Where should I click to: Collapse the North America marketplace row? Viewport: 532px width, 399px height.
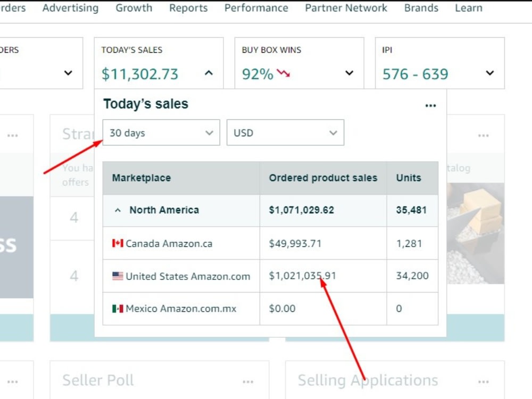point(118,210)
